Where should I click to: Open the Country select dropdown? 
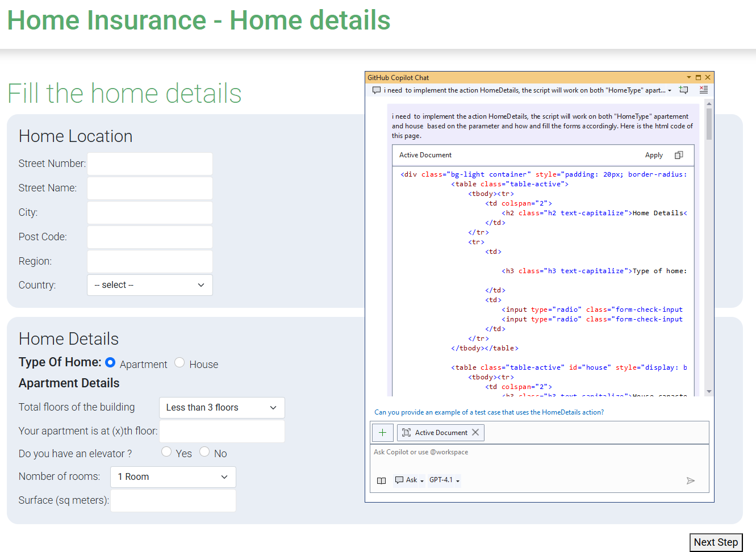150,285
